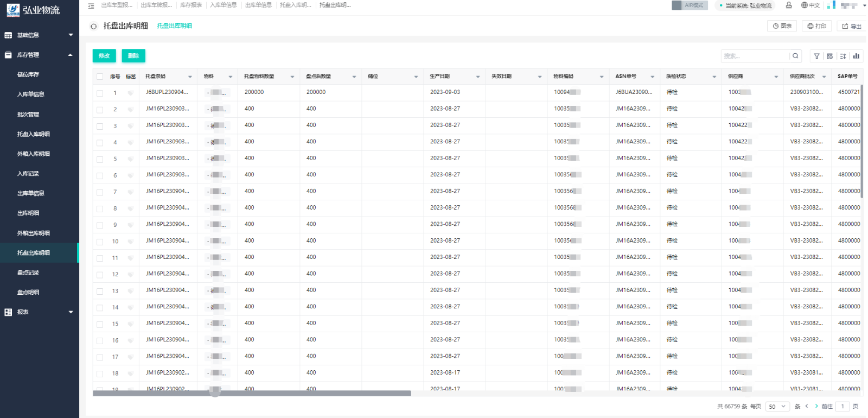Tick the select-all checkbox in table header
The image size is (868, 418).
point(100,77)
